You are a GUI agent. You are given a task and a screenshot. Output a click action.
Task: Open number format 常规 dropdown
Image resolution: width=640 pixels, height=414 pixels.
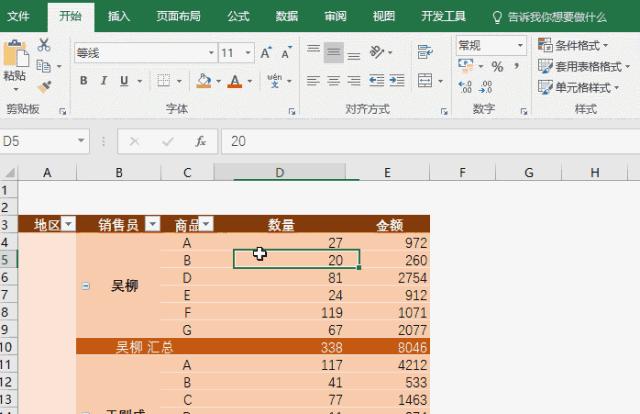coord(520,45)
